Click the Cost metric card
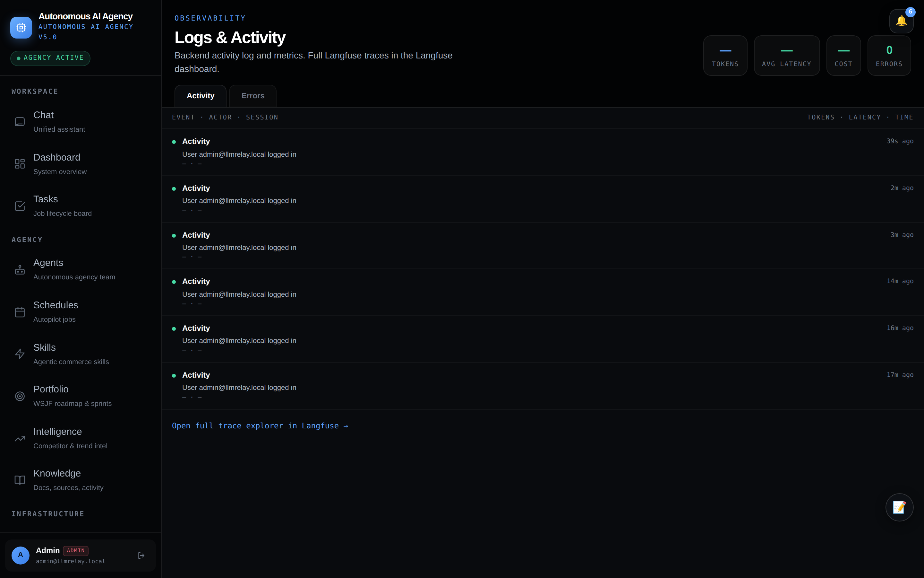The image size is (924, 578). pos(843,56)
